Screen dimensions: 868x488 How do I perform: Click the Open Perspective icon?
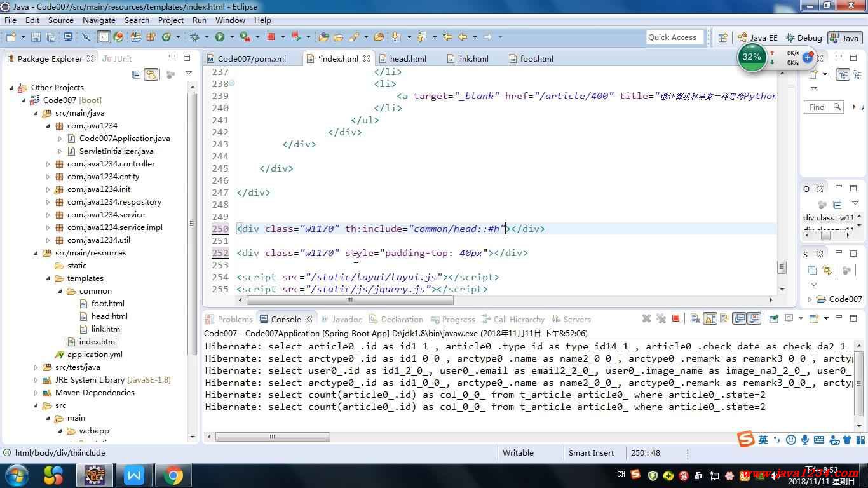tap(722, 37)
